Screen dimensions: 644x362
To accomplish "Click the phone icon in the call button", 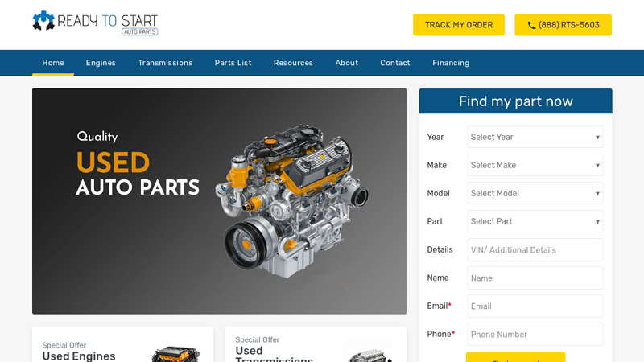I will coord(531,25).
